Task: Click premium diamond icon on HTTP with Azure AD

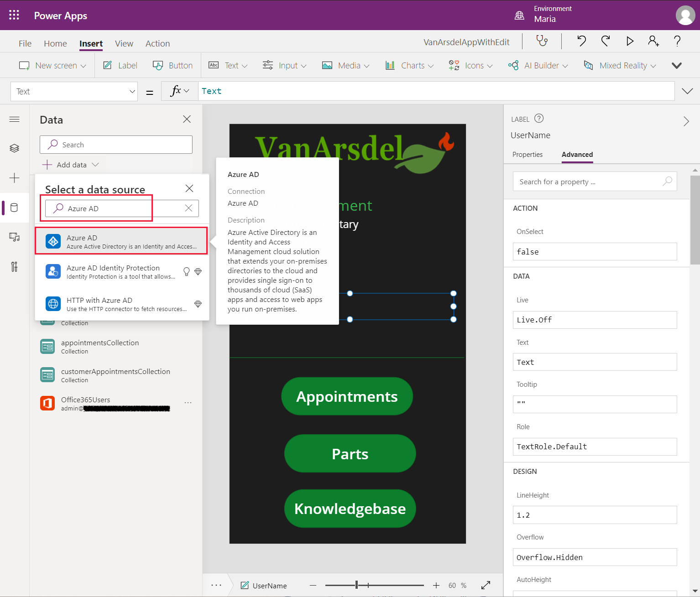Action: 198,304
